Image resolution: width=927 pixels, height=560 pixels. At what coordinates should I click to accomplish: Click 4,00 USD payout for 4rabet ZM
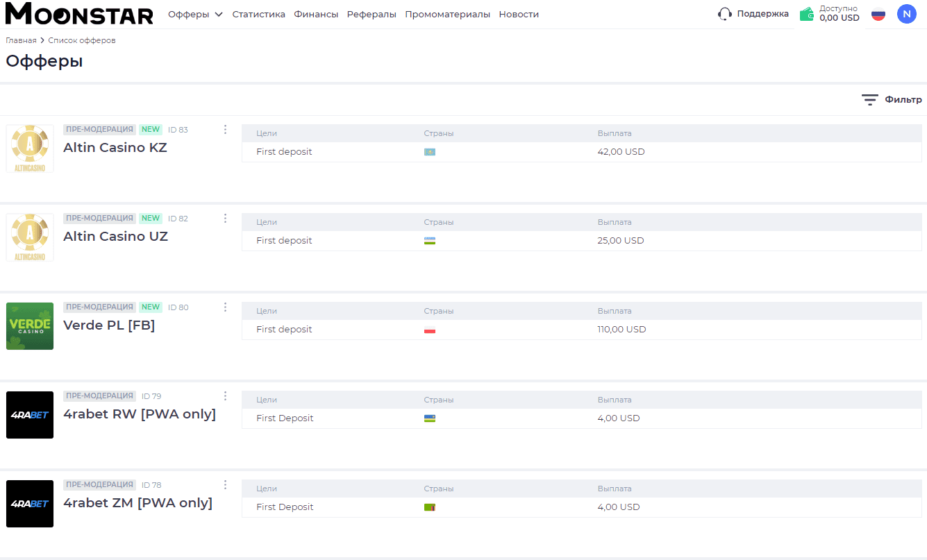619,507
